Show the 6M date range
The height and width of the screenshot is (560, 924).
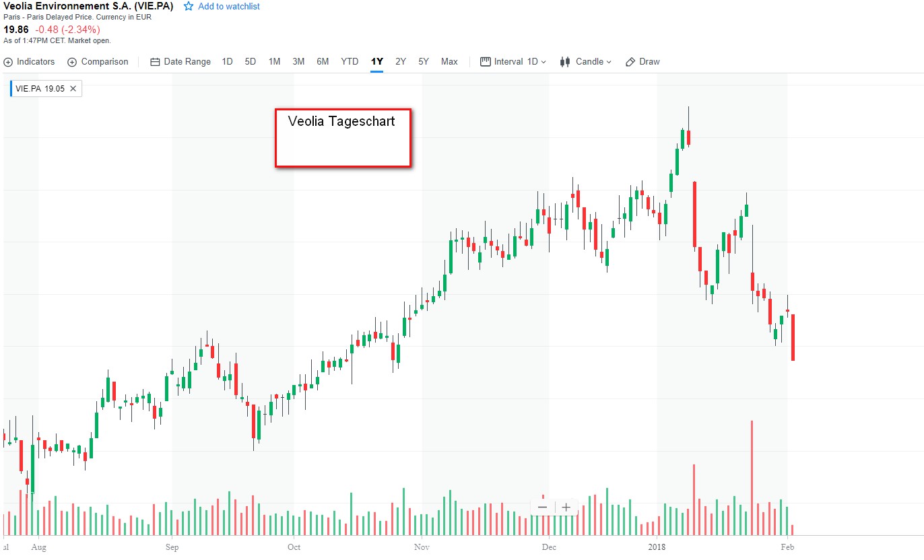pos(323,62)
